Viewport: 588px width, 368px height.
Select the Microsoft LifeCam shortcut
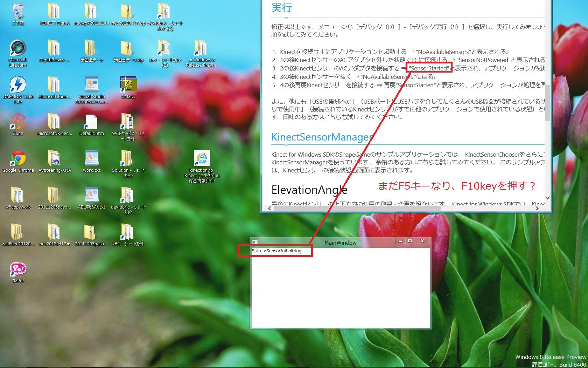coord(18,54)
